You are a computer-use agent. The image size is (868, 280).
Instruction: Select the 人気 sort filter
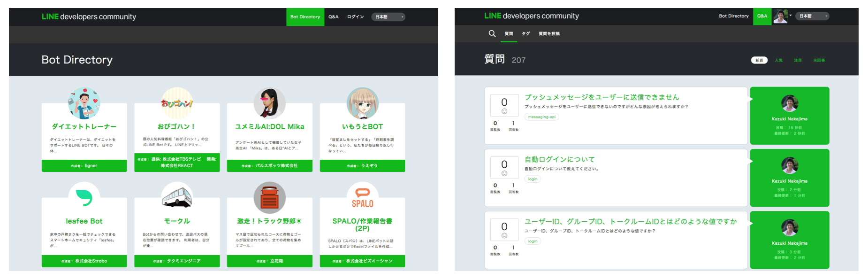click(x=779, y=60)
